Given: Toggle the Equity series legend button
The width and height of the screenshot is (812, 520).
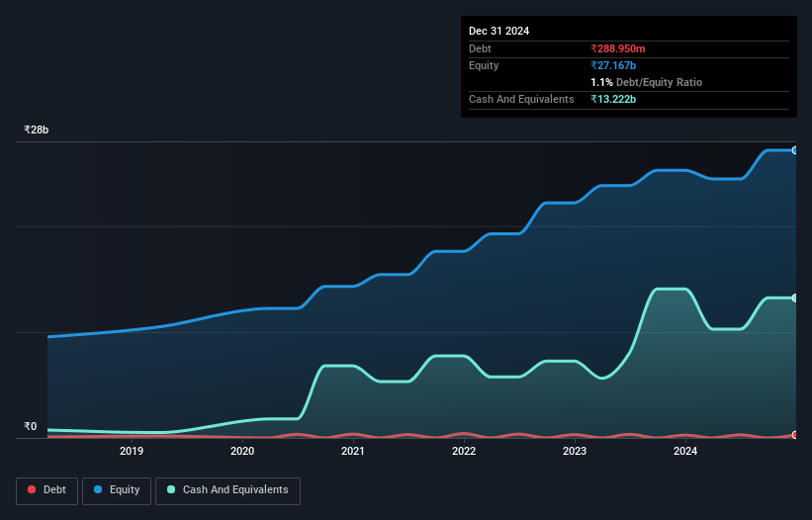Looking at the screenshot, I should [117, 490].
